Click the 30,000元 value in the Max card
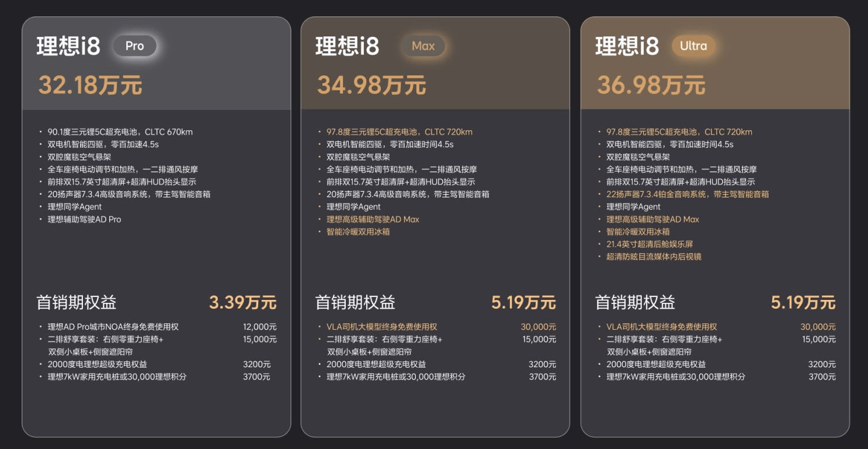The width and height of the screenshot is (868, 449). coord(539,327)
